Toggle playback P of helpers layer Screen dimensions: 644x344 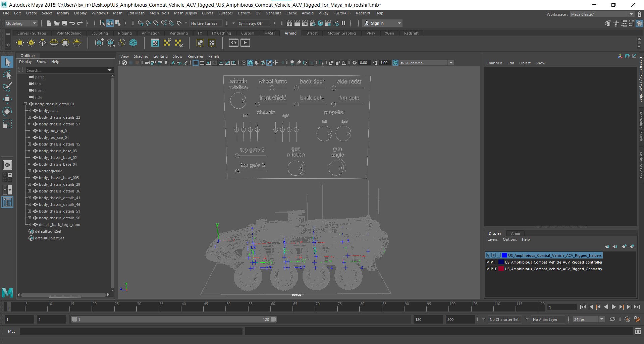tap(493, 255)
